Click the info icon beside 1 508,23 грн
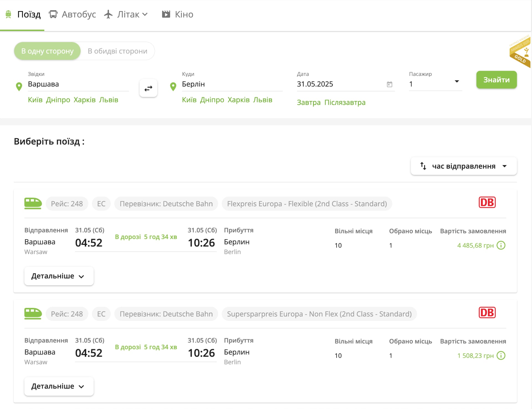The width and height of the screenshot is (532, 409). click(501, 356)
